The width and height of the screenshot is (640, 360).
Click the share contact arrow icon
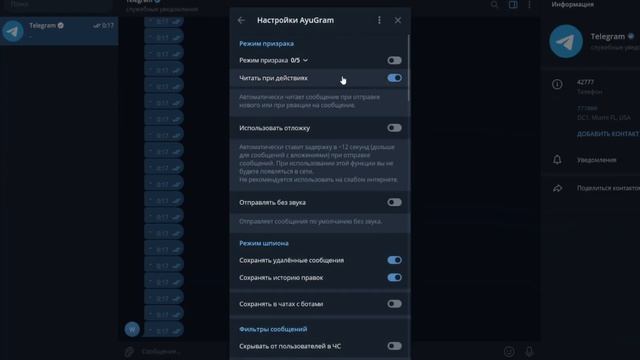point(557,188)
